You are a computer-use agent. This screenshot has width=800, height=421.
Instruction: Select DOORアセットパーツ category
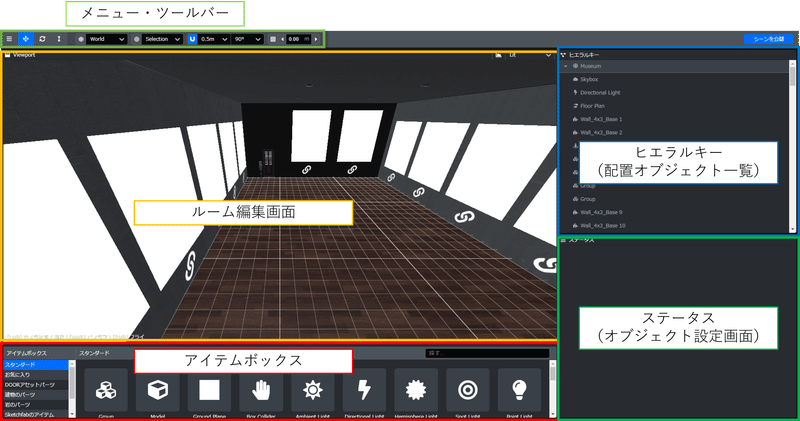click(36, 385)
